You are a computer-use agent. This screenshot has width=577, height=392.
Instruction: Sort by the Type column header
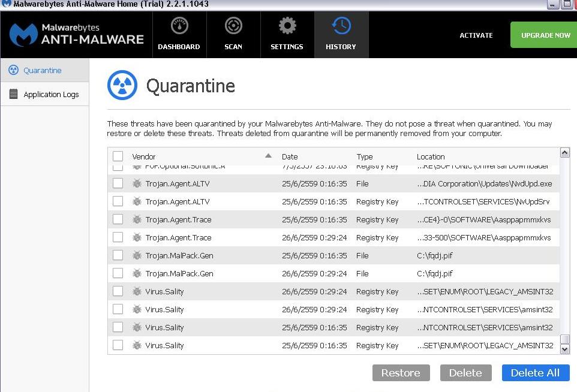pyautogui.click(x=364, y=156)
